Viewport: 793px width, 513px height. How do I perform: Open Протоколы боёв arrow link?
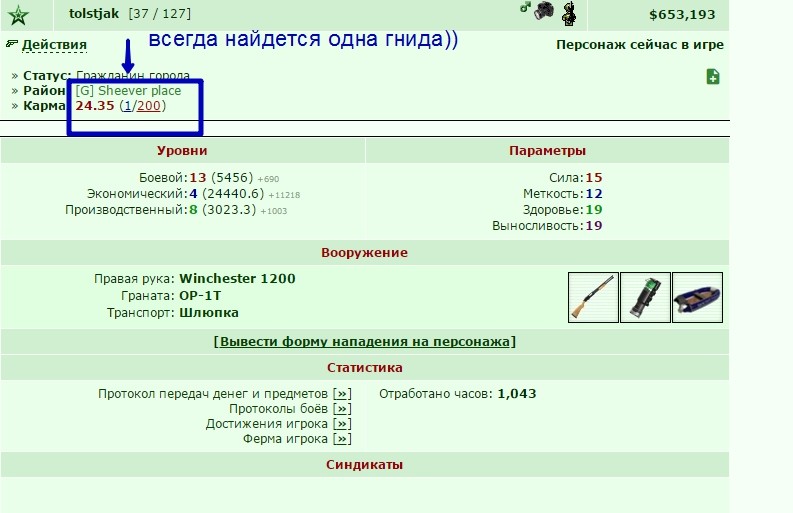[x=342, y=409]
